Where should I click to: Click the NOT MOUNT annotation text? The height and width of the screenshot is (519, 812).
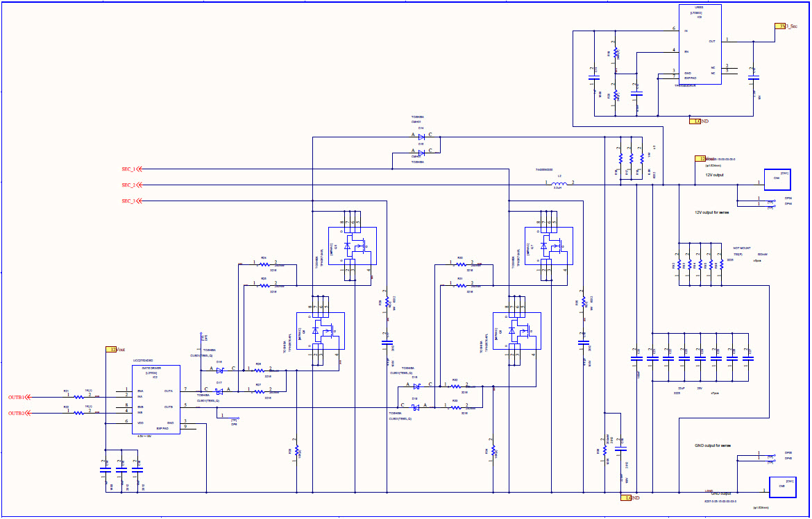742,246
